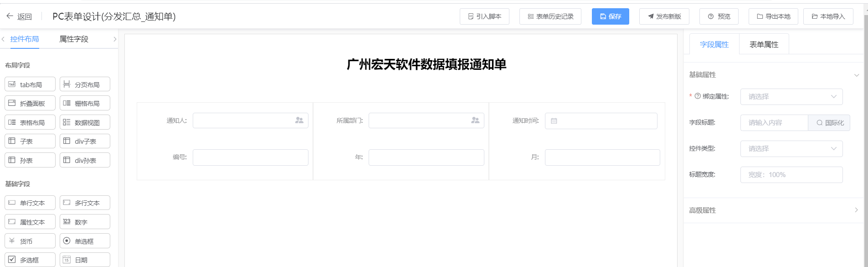The width and height of the screenshot is (868, 267).
Task: Add a div子表 control
Action: 85,141
